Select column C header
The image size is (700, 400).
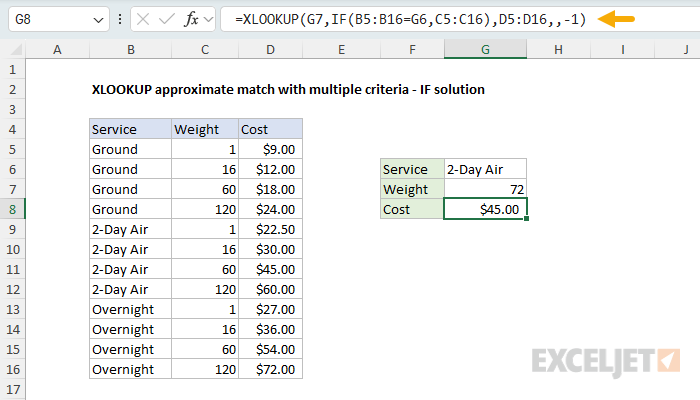pos(205,50)
